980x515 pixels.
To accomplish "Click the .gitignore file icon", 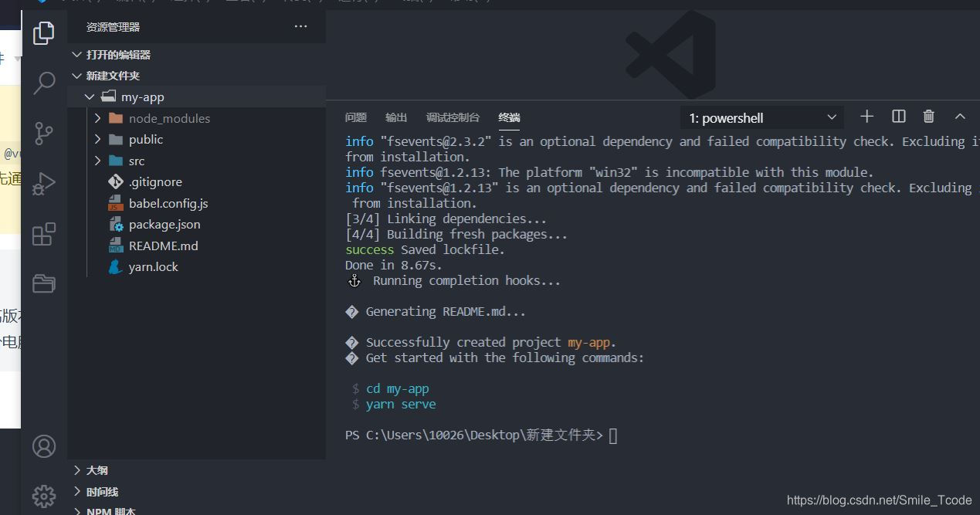I will pyautogui.click(x=116, y=181).
